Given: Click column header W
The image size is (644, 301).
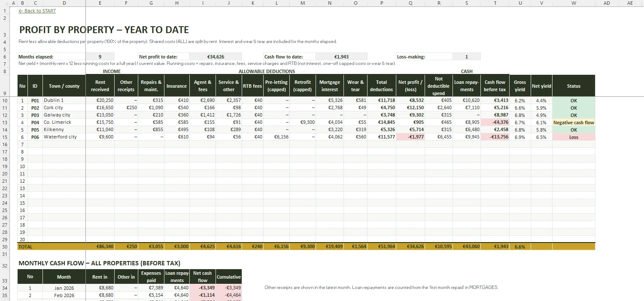Looking at the screenshot, I should (574, 3).
